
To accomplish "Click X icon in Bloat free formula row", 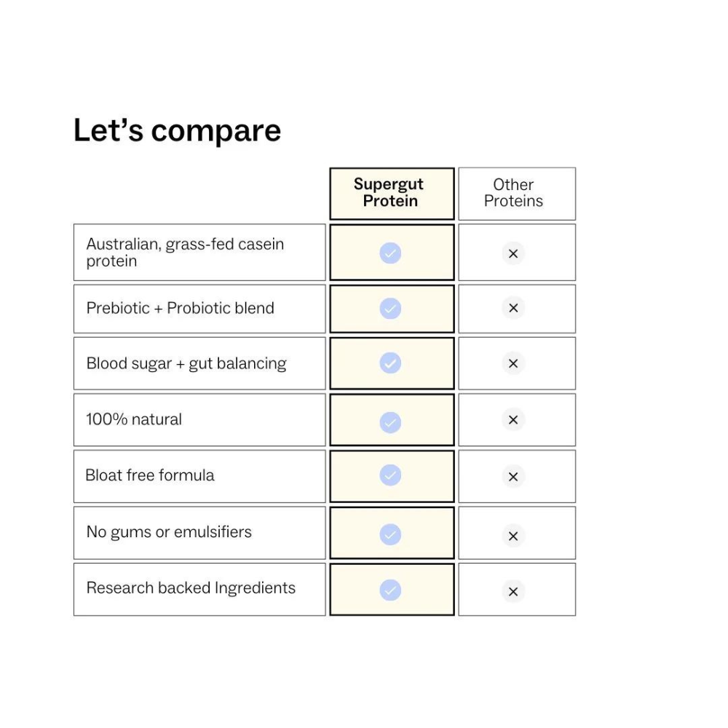I will 513,477.
